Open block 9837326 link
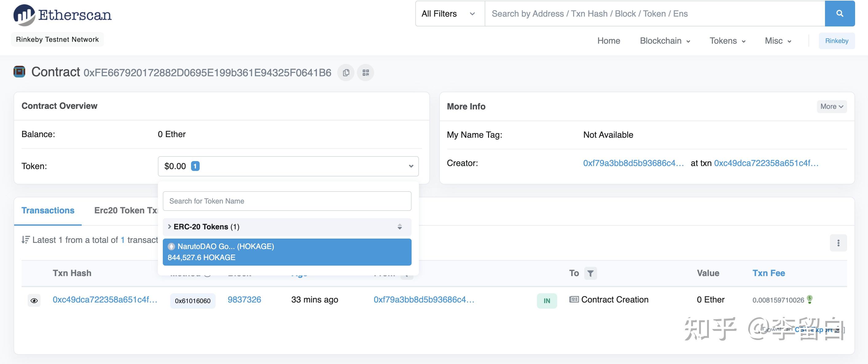 point(244,299)
